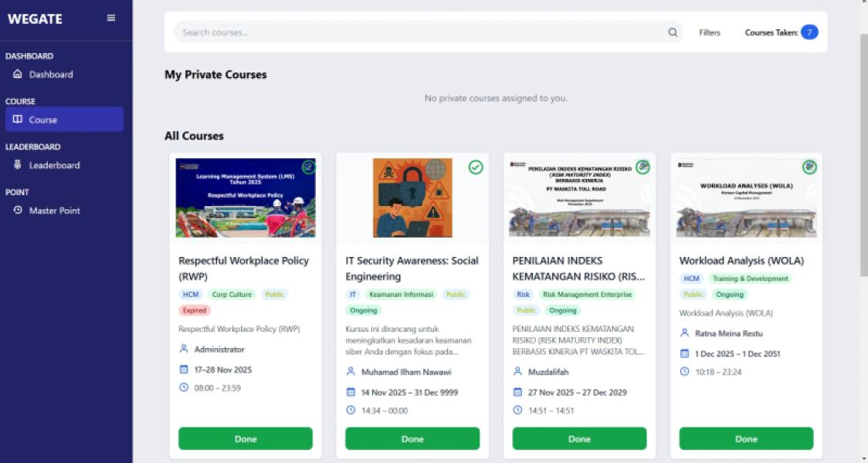Viewport: 868px width, 463px height.
Task: Go to the Master Point page
Action: pyautogui.click(x=54, y=211)
